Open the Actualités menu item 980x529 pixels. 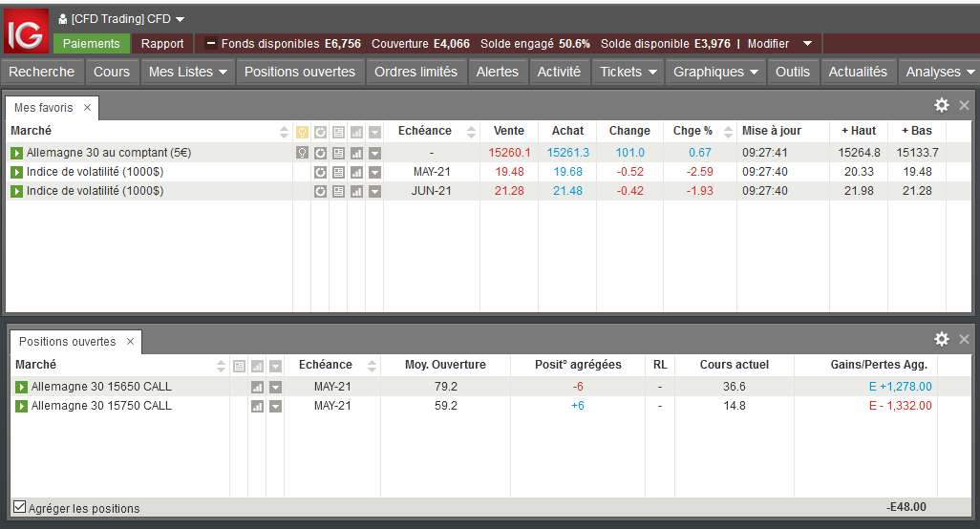[858, 72]
